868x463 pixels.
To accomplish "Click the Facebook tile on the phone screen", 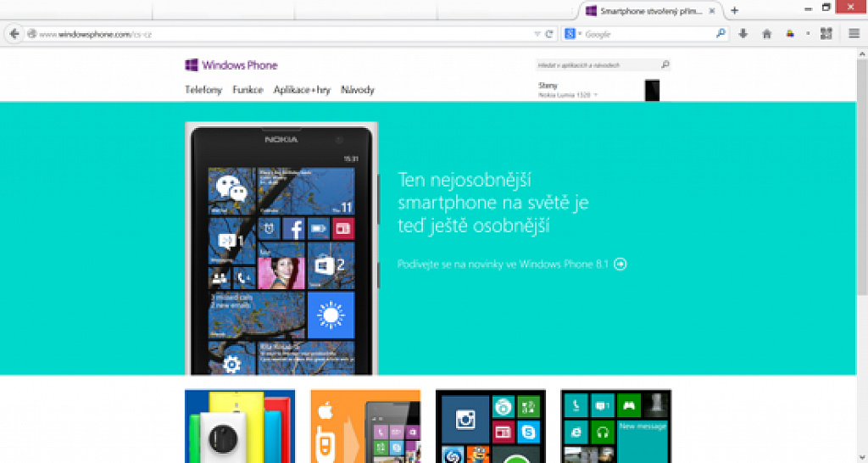I will pyautogui.click(x=294, y=228).
